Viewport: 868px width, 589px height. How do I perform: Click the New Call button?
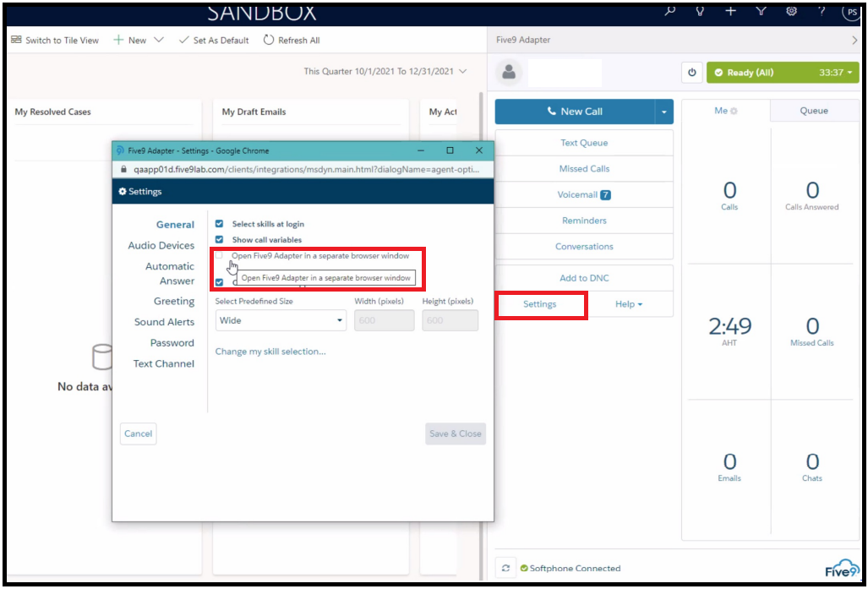coord(576,112)
